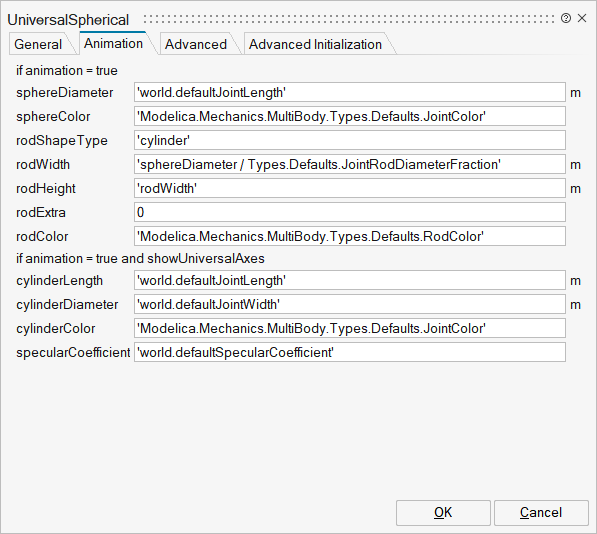
Task: Click the Cancel button
Action: point(541,513)
